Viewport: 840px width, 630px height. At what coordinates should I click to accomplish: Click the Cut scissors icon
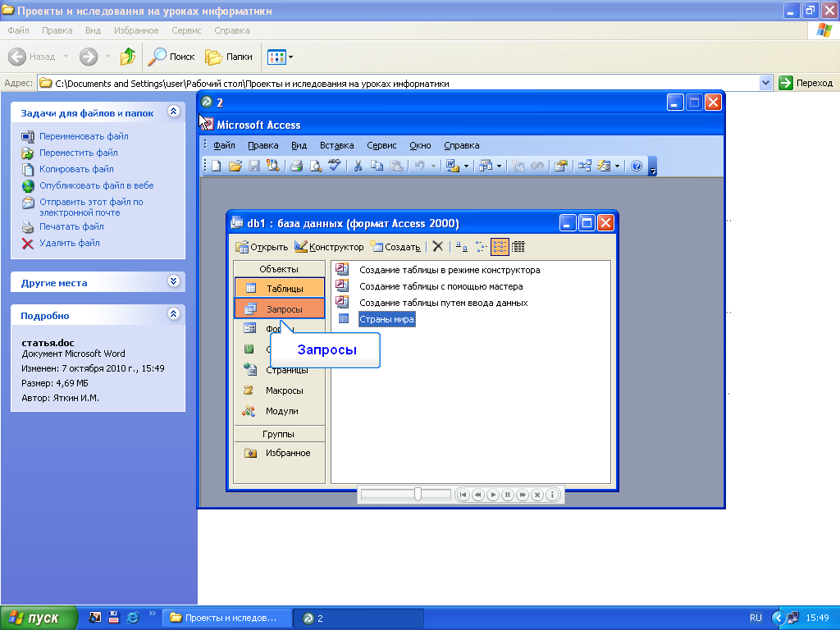click(x=358, y=166)
